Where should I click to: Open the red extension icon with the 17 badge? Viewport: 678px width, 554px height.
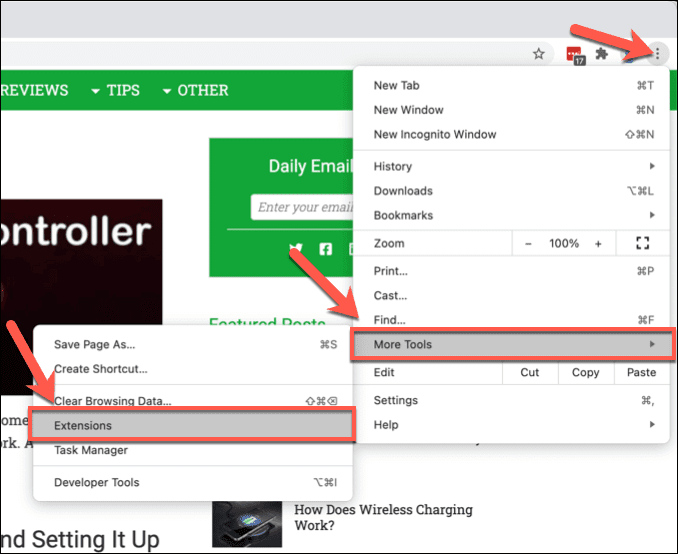coord(576,55)
